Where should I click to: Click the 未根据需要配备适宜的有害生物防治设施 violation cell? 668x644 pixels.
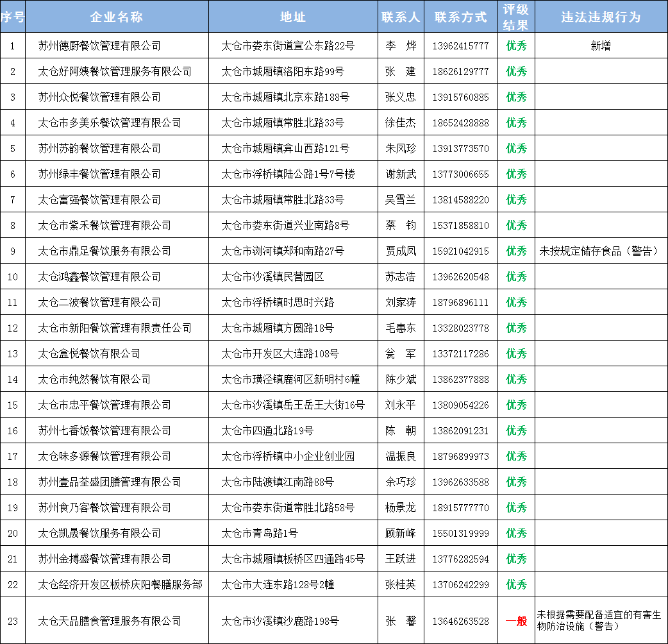(599, 621)
